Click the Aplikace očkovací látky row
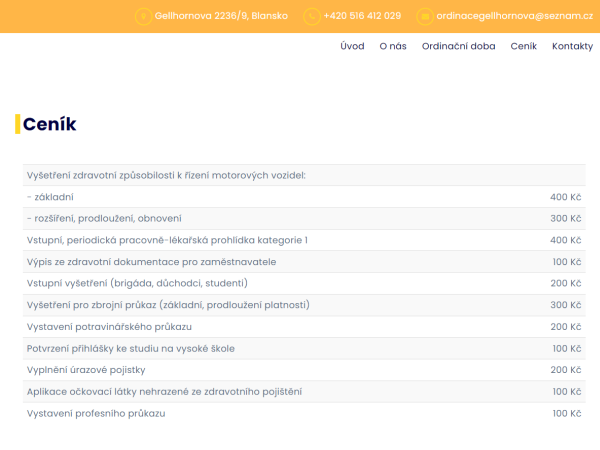Screen dimensions: 600x450 [304, 392]
